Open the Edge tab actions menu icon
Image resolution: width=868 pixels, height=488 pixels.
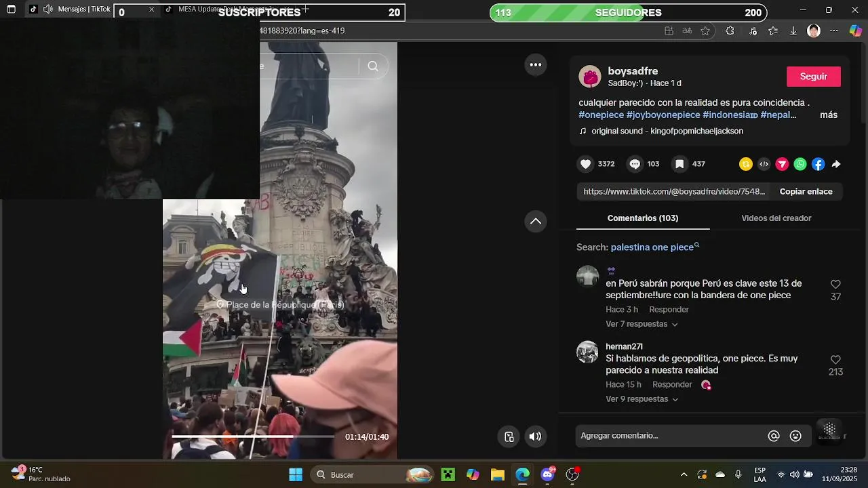click(x=11, y=9)
